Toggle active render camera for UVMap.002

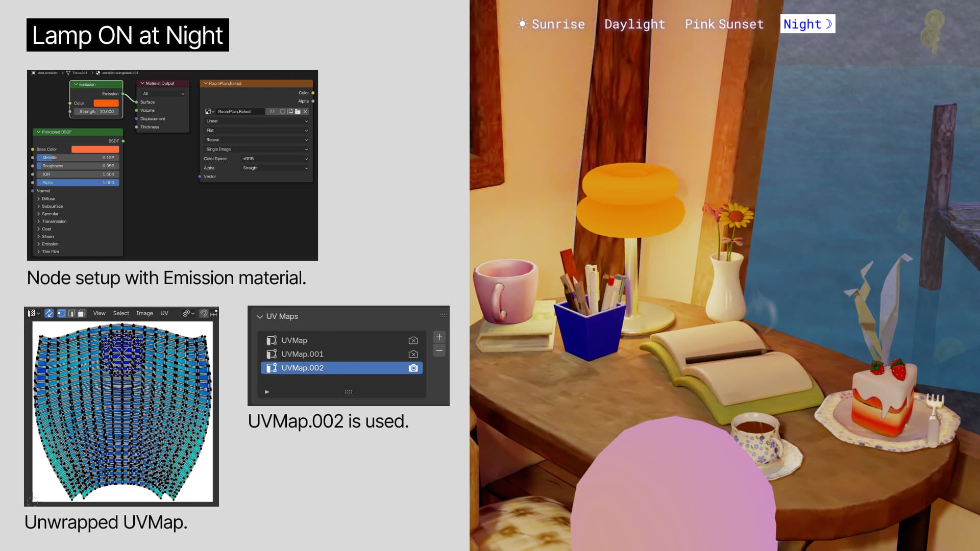(x=413, y=368)
